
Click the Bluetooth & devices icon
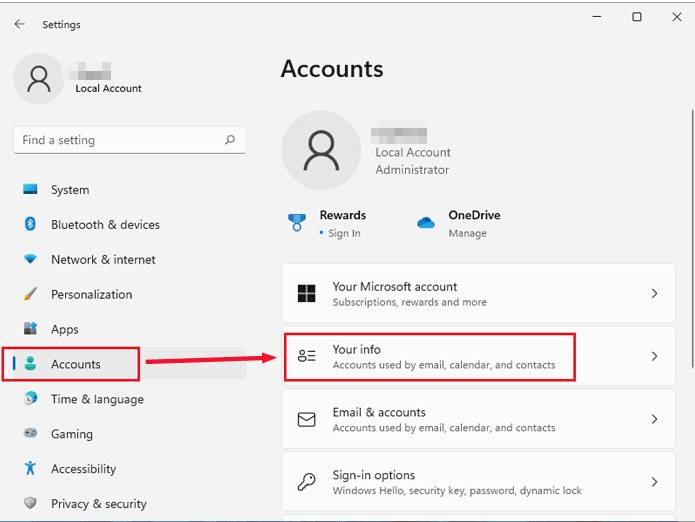[x=30, y=225]
